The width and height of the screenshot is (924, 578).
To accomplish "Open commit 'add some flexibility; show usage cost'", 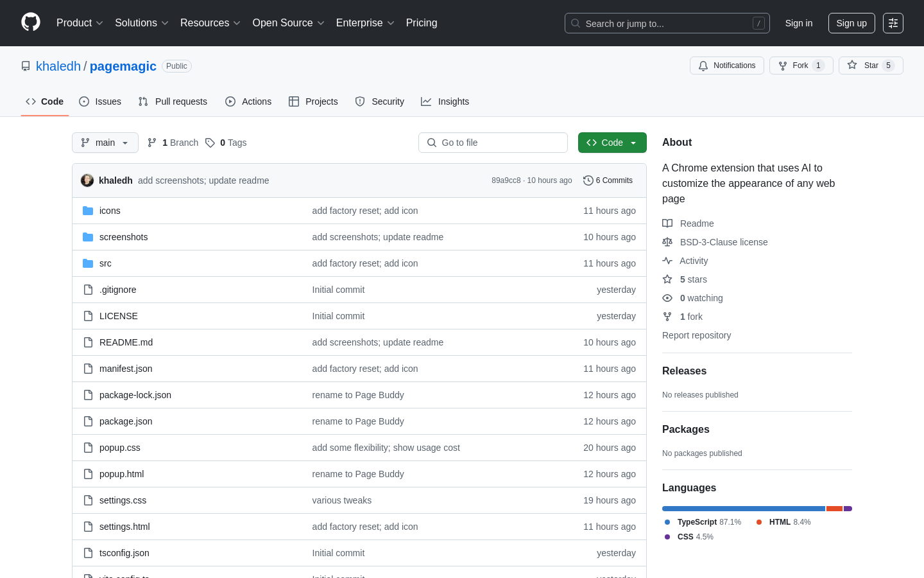I will click(386, 448).
